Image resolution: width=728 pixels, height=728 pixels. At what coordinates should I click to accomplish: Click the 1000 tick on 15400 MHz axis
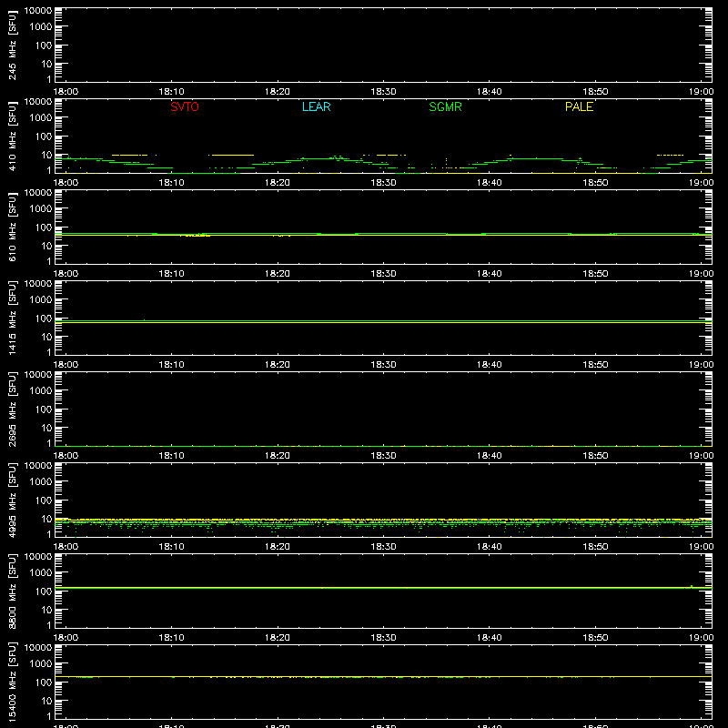pos(41,664)
